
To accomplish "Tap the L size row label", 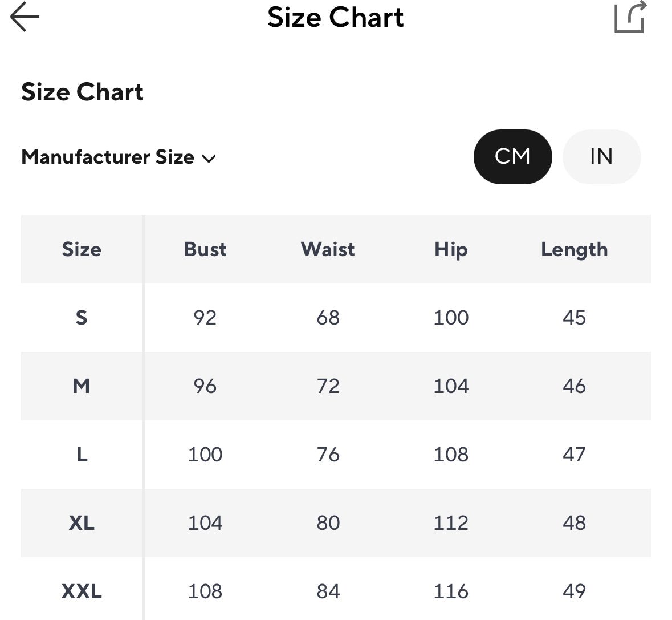I will (82, 455).
